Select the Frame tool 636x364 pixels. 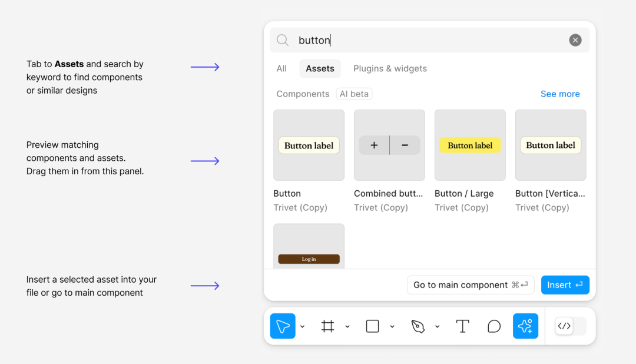tap(328, 326)
